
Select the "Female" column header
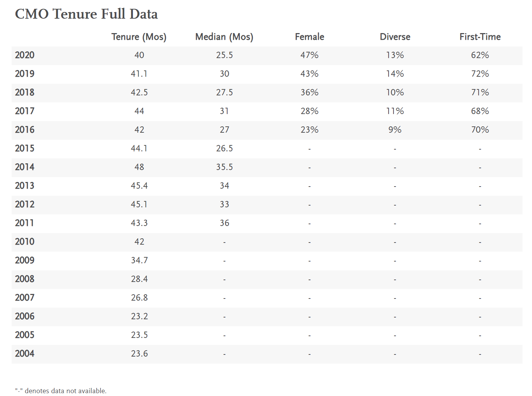[309, 37]
